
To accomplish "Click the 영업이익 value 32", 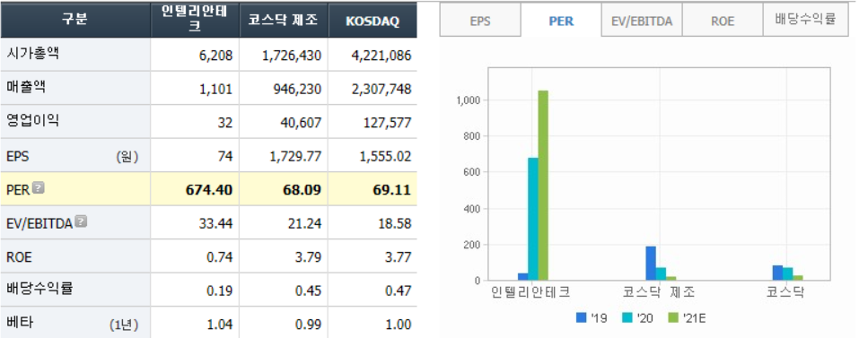I will coord(225,123).
